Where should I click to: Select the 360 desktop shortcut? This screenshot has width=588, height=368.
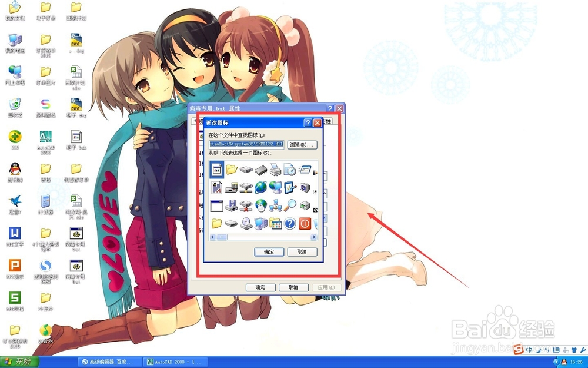pos(15,140)
